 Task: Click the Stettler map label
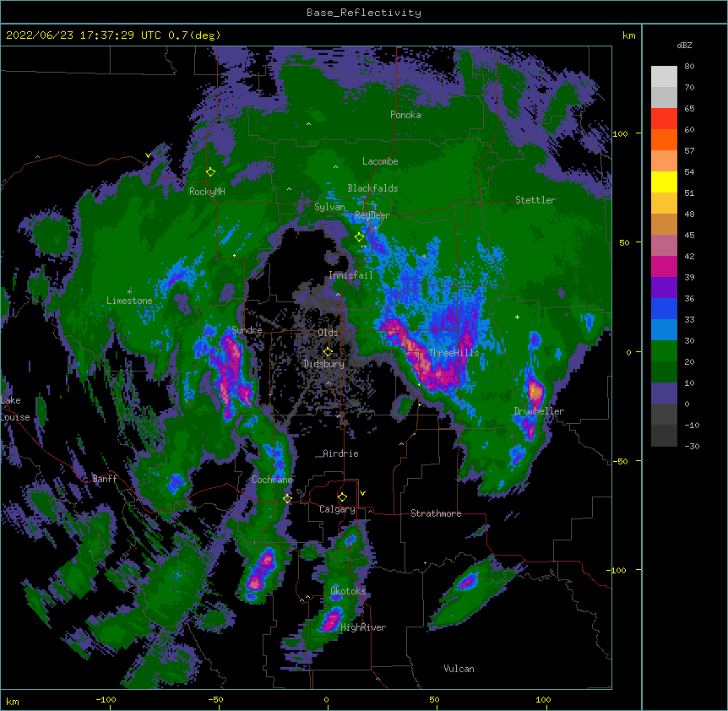pyautogui.click(x=535, y=200)
